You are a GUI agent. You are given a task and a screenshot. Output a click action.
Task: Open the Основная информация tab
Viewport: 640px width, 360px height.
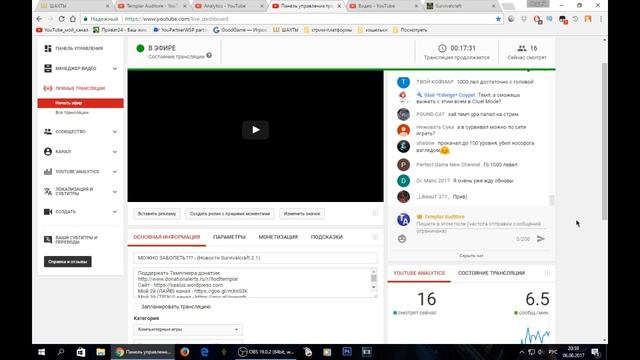(x=167, y=237)
